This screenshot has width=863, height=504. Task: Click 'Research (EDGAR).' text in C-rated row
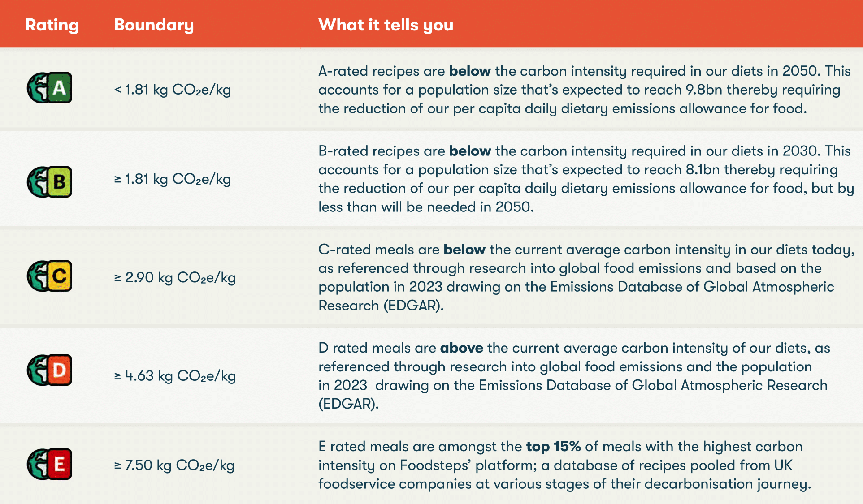pos(381,306)
